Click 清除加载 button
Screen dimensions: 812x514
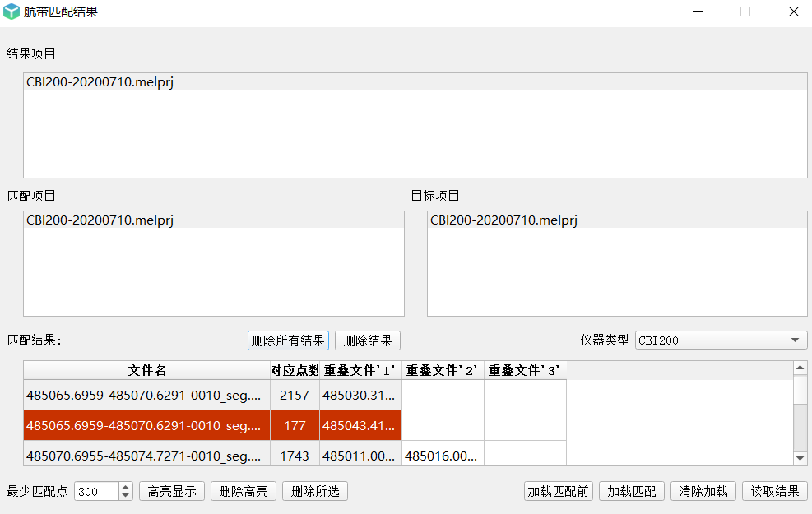pos(703,491)
